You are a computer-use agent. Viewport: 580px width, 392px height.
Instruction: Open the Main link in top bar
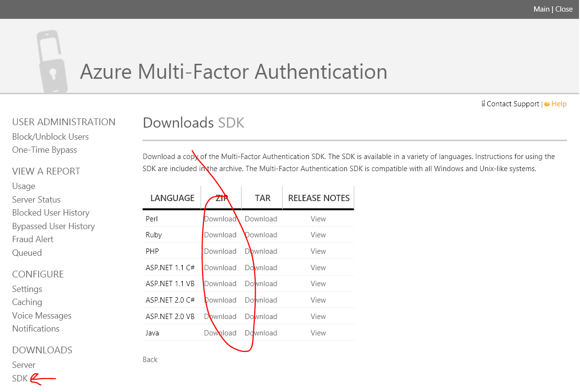tap(541, 9)
